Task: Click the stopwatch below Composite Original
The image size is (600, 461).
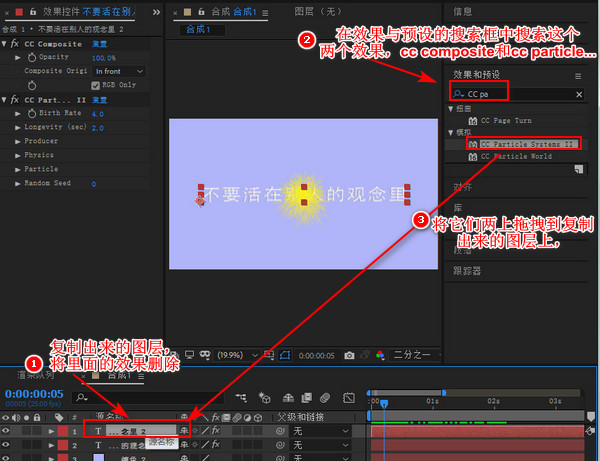Action: [32, 85]
